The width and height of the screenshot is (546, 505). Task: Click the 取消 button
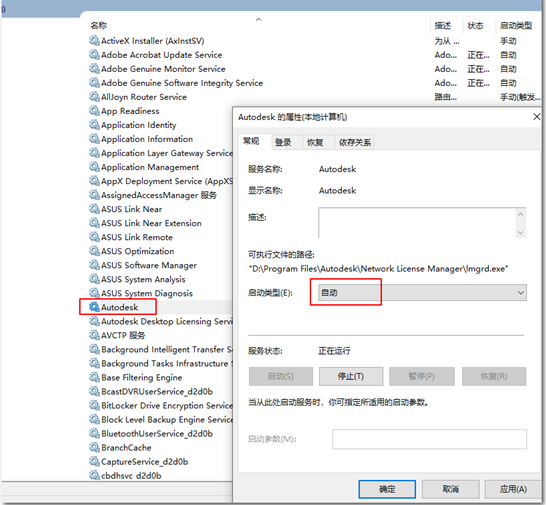(451, 489)
